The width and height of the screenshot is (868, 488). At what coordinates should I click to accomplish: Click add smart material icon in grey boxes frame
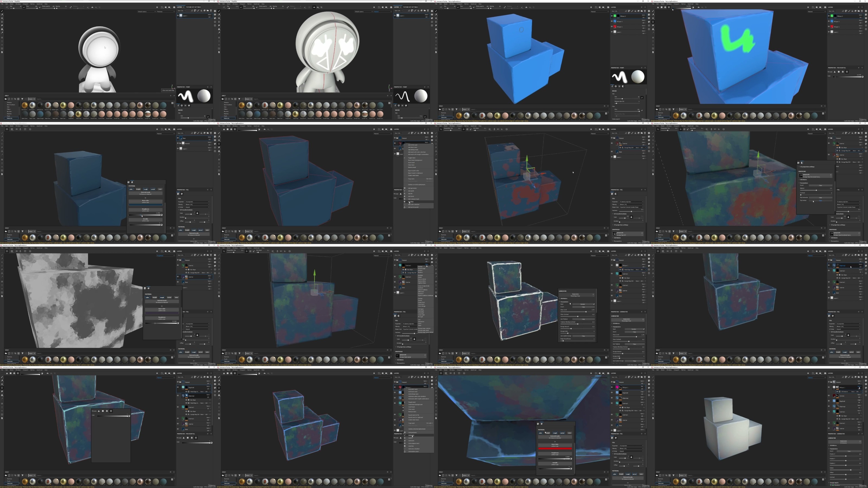(856, 377)
